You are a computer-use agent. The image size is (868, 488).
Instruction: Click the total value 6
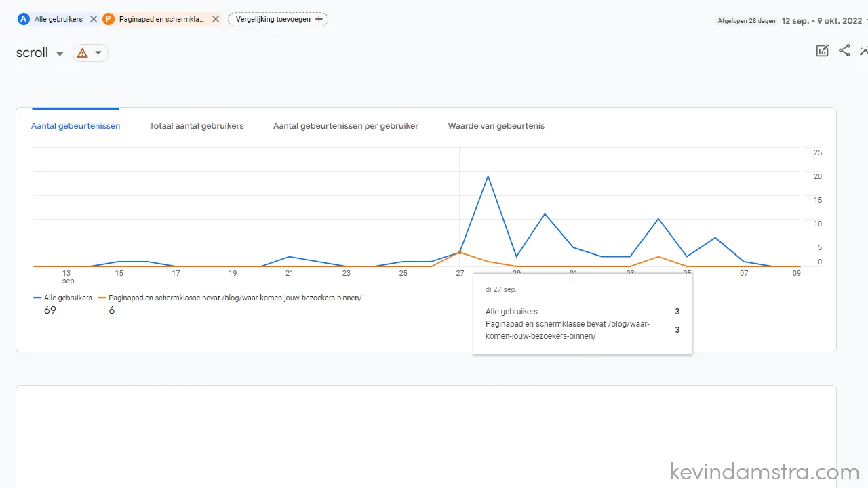click(x=112, y=310)
